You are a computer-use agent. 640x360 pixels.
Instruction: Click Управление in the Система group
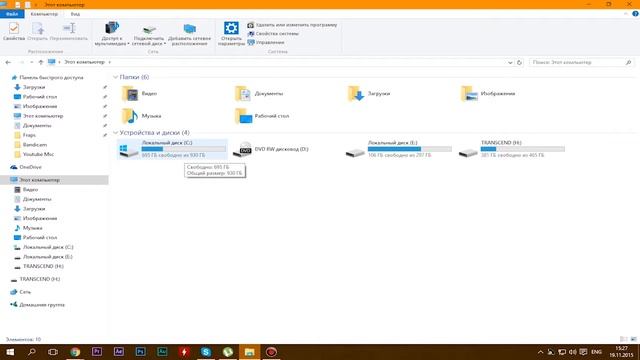[x=266, y=42]
